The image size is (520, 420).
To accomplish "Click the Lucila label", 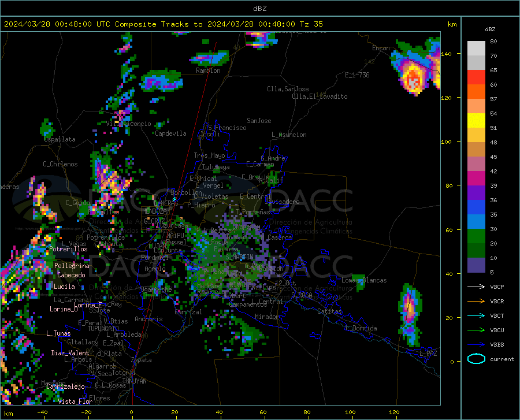I will click(64, 287).
